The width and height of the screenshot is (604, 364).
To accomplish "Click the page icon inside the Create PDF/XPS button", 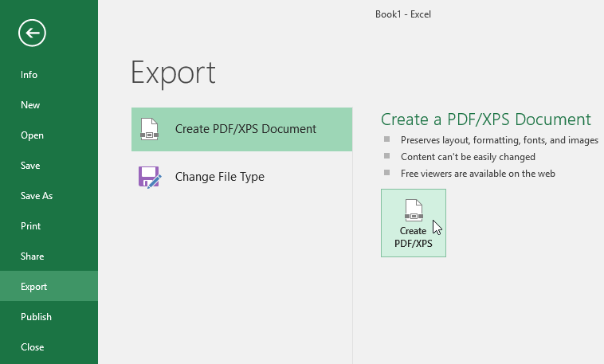I will click(x=413, y=210).
